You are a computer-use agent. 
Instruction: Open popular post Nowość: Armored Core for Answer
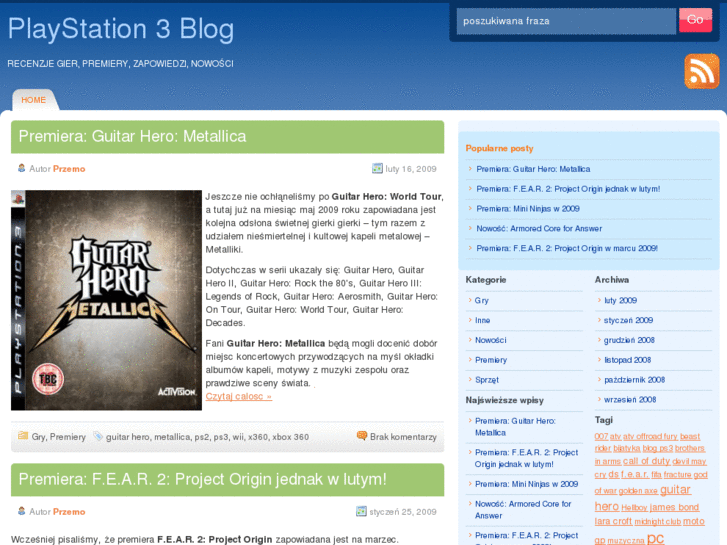(539, 228)
